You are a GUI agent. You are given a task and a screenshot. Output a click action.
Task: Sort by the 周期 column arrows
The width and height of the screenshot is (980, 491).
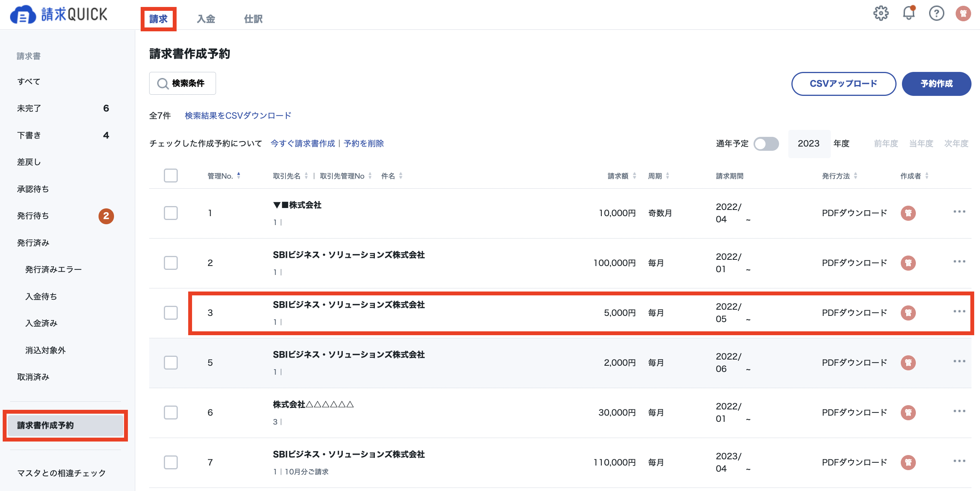[667, 176]
